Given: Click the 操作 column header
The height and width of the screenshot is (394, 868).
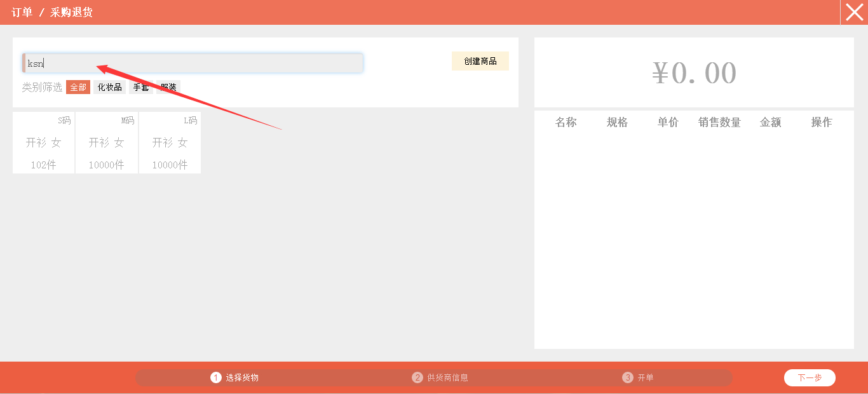Looking at the screenshot, I should [821, 123].
